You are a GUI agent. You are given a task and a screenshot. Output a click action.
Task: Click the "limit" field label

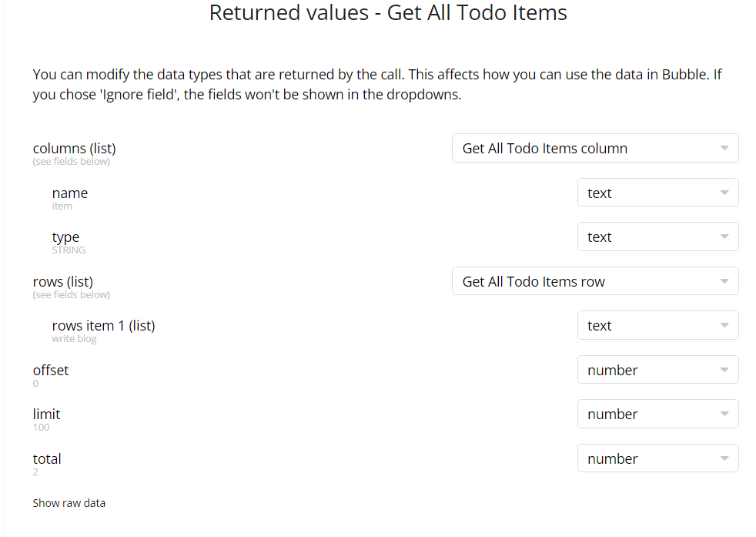[46, 414]
